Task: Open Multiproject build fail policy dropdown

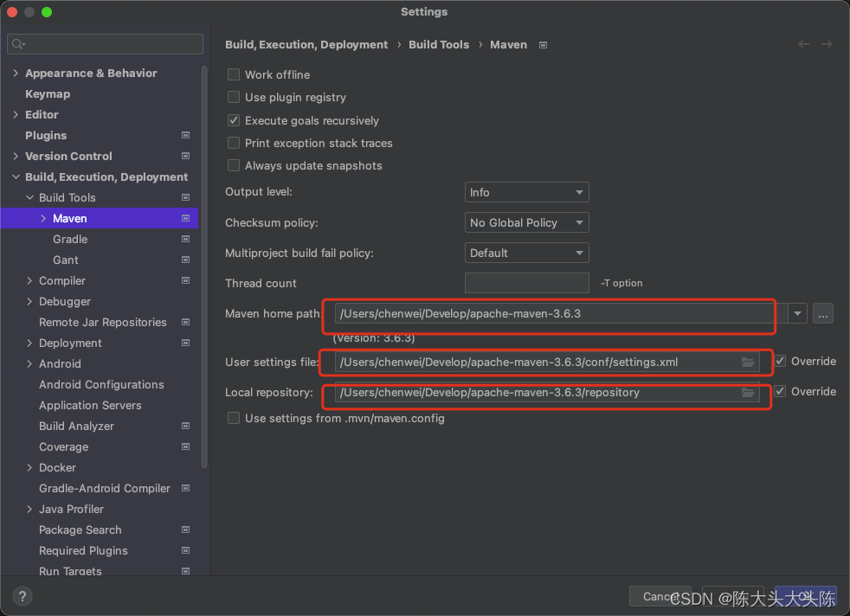Action: pyautogui.click(x=527, y=253)
